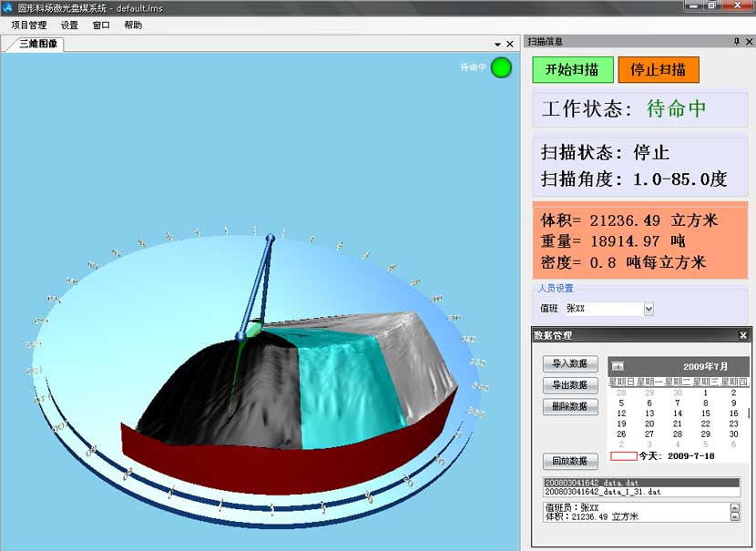Open the 项目管理 menu
The width and height of the screenshot is (756, 551).
click(x=28, y=26)
